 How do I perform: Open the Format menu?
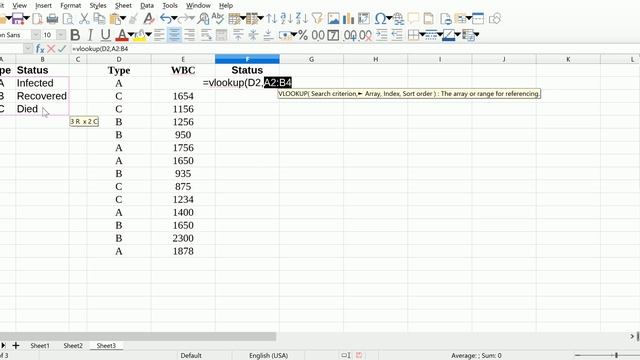click(71, 6)
